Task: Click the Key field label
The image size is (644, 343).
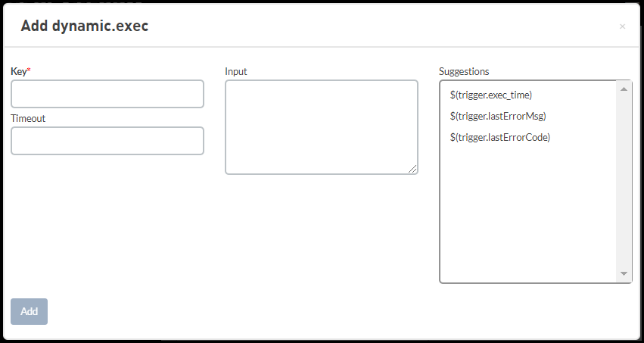Action: pyautogui.click(x=18, y=71)
